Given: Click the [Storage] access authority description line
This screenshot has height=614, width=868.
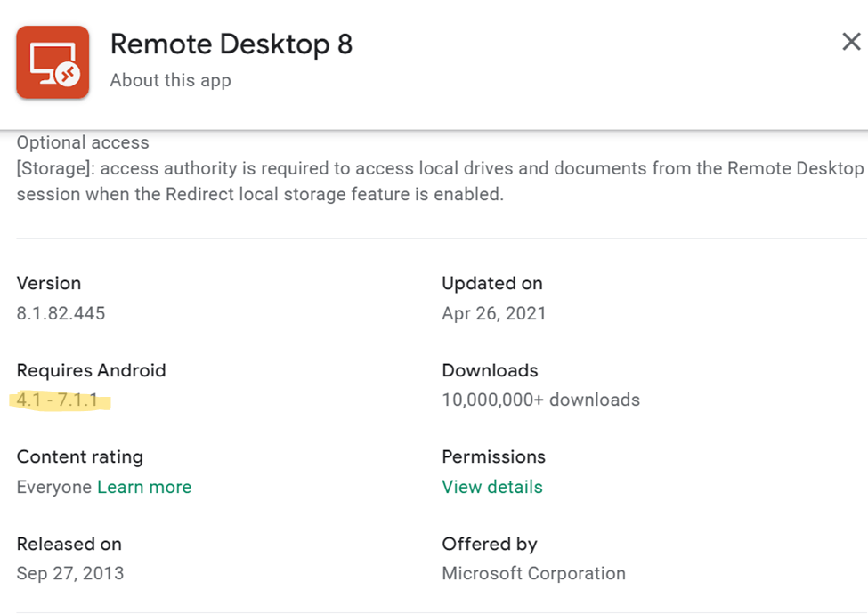Looking at the screenshot, I should pos(440,168).
